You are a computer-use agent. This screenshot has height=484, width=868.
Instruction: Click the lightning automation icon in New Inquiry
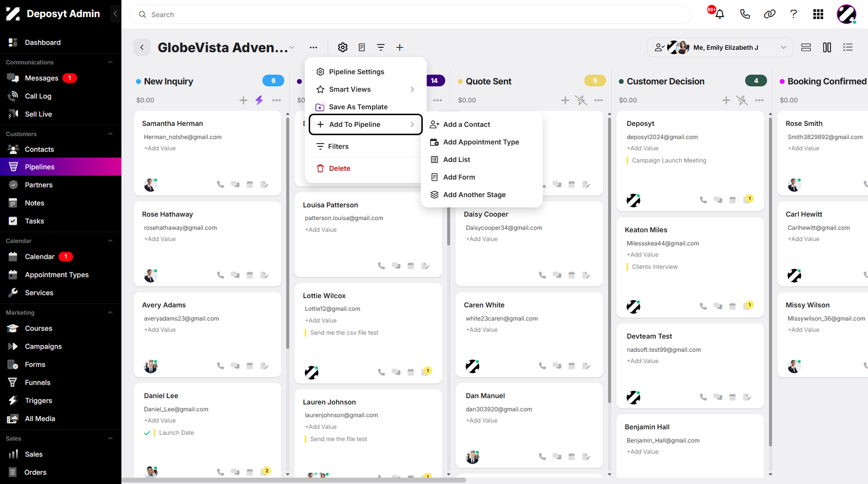tap(259, 100)
